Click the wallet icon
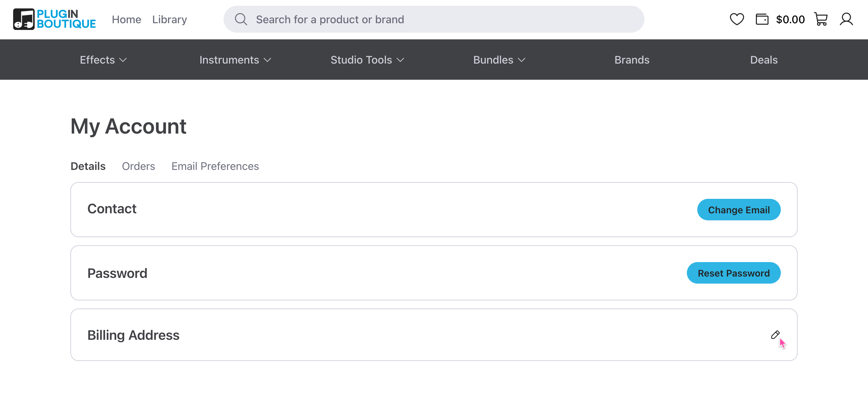This screenshot has height=398, width=868. 762,19
